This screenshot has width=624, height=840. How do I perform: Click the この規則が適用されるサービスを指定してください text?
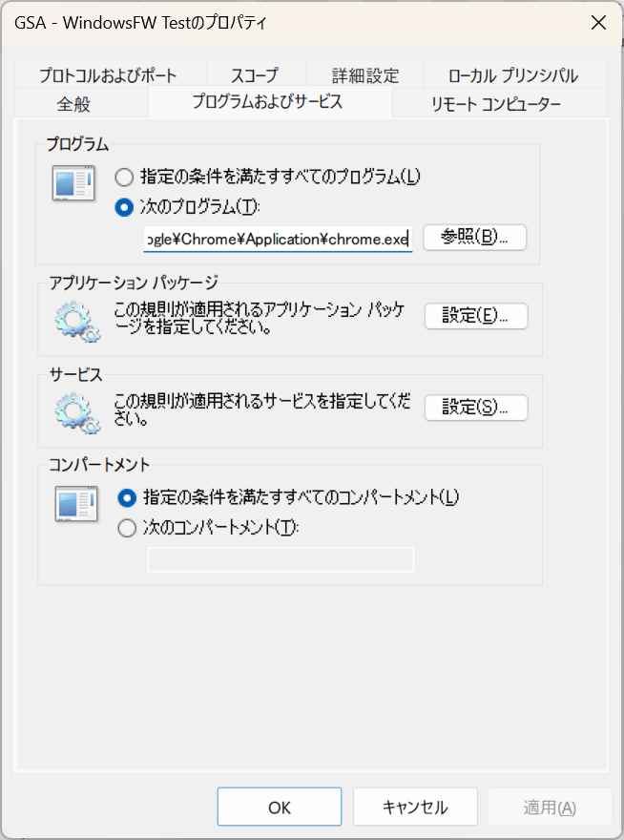coord(262,409)
